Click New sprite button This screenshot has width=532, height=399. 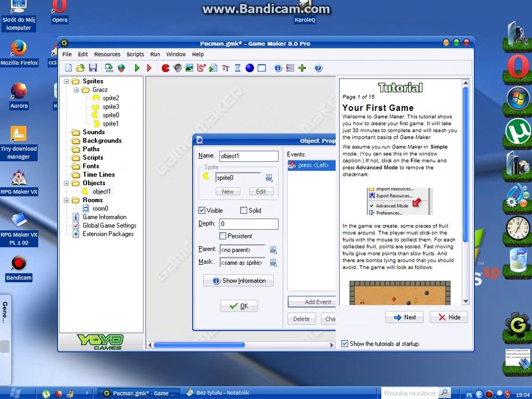point(228,191)
